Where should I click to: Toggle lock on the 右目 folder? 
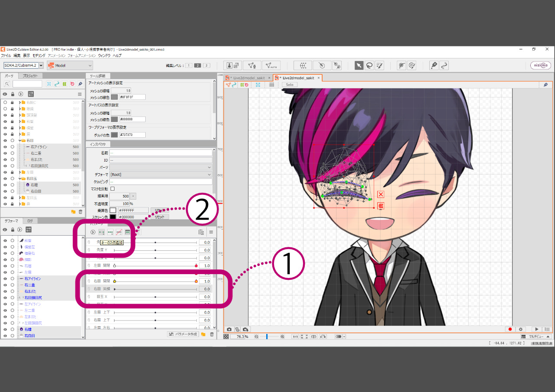[12, 141]
